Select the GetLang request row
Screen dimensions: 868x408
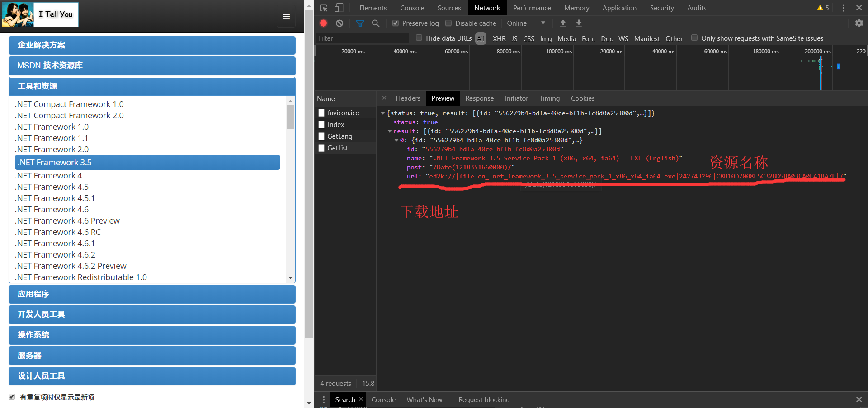click(x=345, y=136)
